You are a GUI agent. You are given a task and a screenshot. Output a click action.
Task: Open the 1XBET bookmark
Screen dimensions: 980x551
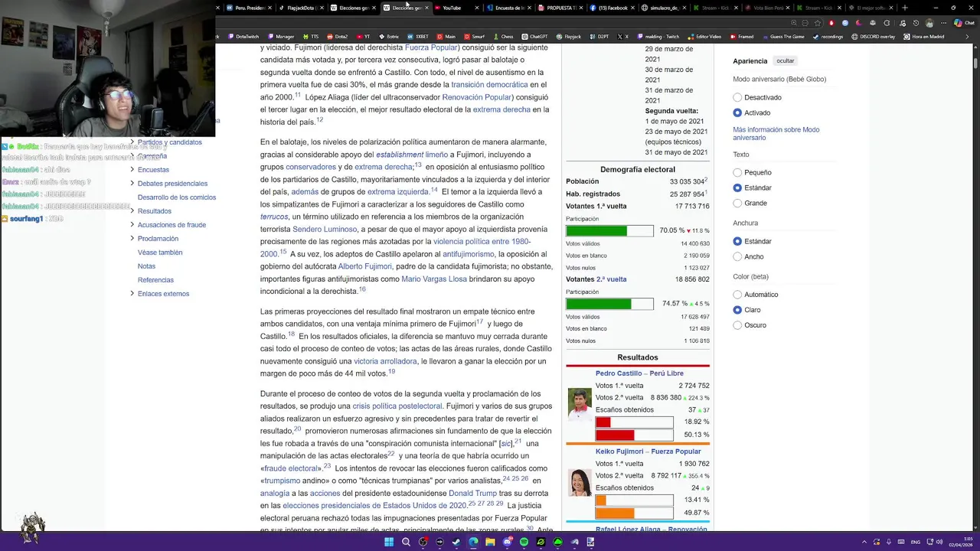click(418, 37)
